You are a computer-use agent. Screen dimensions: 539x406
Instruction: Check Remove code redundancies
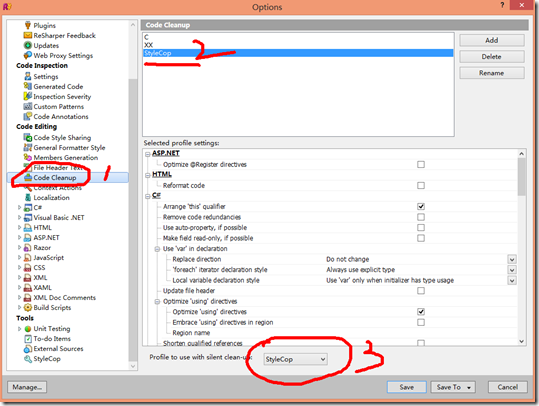click(x=421, y=217)
